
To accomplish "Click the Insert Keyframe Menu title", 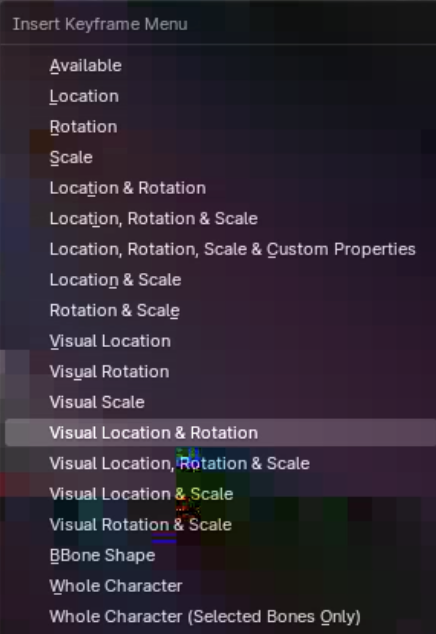I will 100,24.
